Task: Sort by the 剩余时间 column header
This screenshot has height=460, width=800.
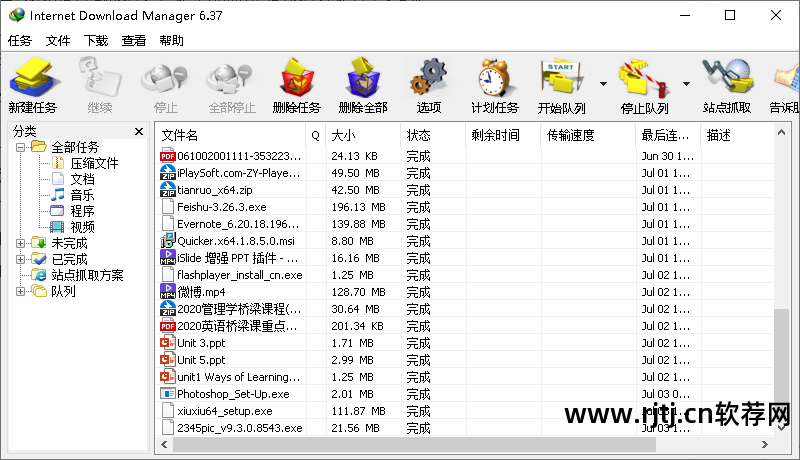Action: tap(503, 135)
